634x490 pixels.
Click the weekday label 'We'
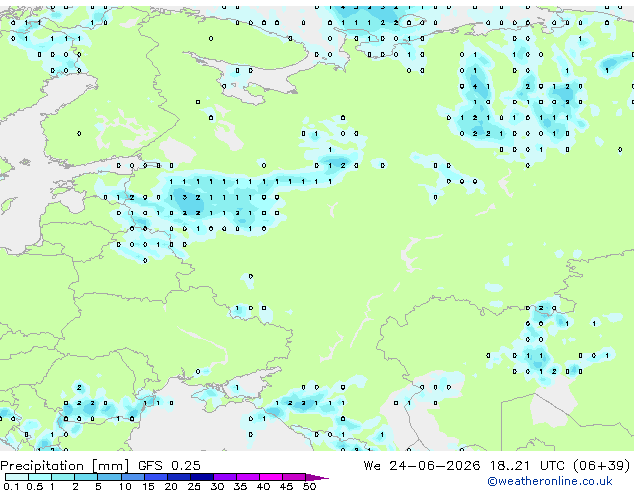click(x=372, y=466)
